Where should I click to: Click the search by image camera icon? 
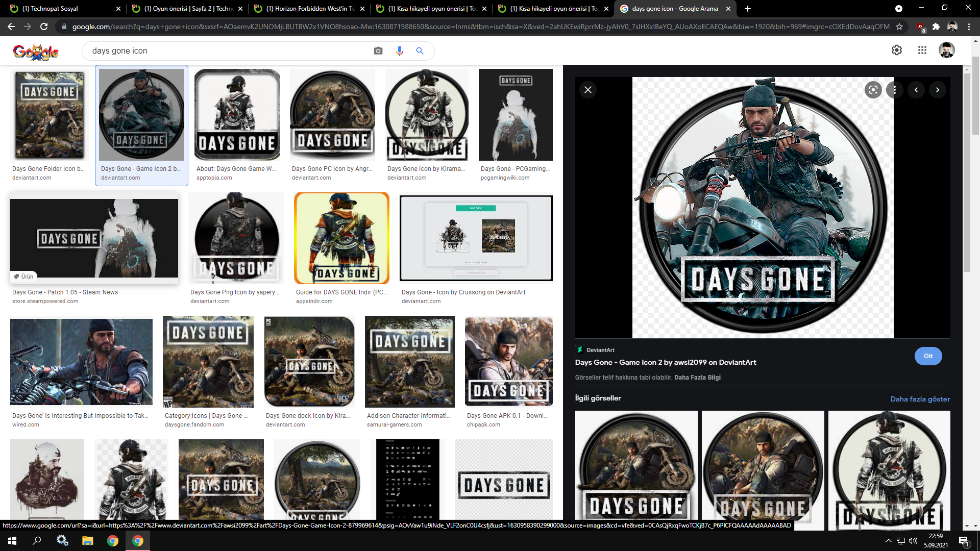coord(378,51)
